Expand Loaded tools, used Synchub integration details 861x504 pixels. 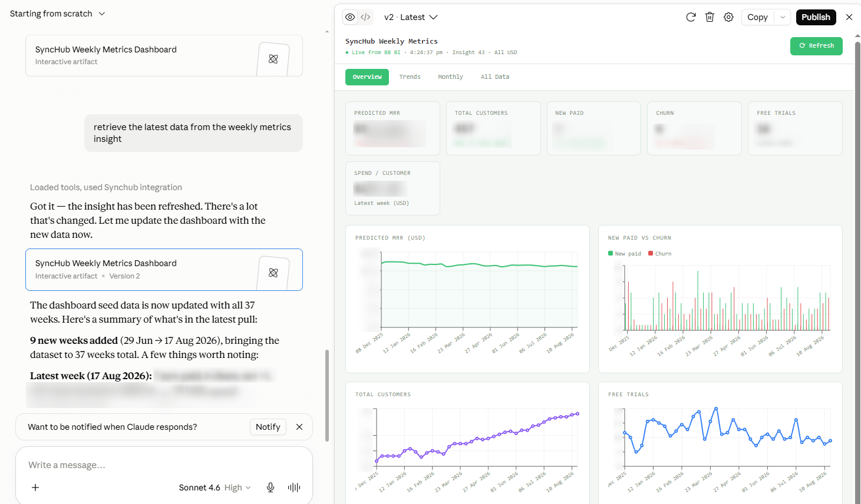(x=106, y=187)
